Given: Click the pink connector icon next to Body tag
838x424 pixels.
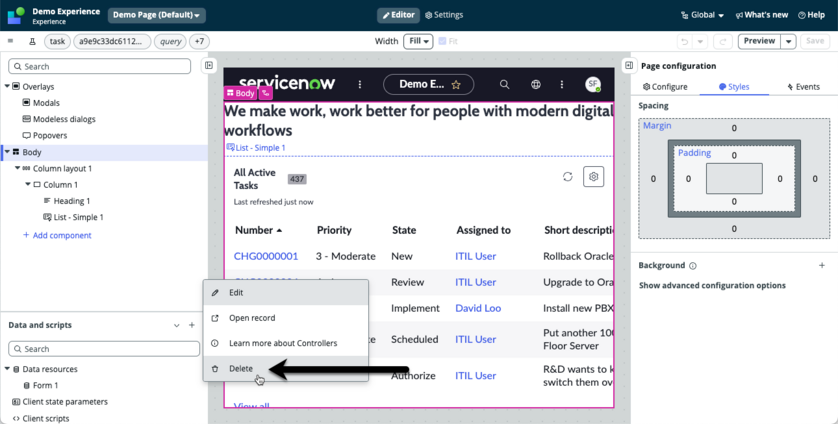Looking at the screenshot, I should point(266,93).
